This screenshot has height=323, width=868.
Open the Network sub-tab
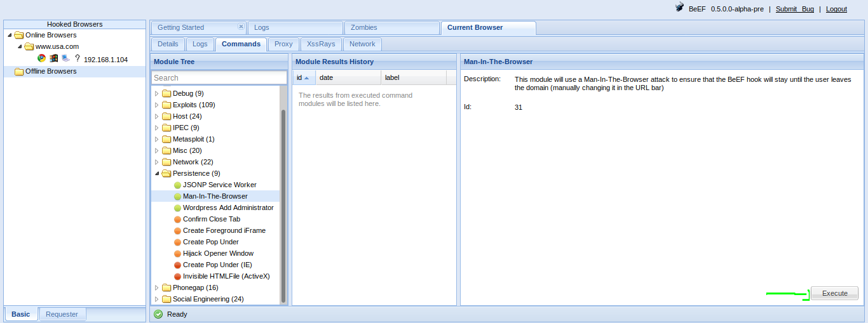pyautogui.click(x=362, y=44)
